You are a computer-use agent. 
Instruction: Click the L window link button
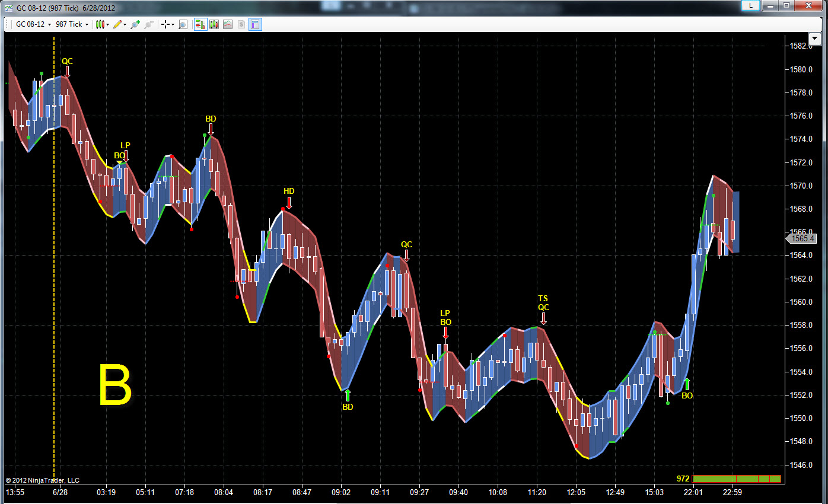[x=750, y=5]
